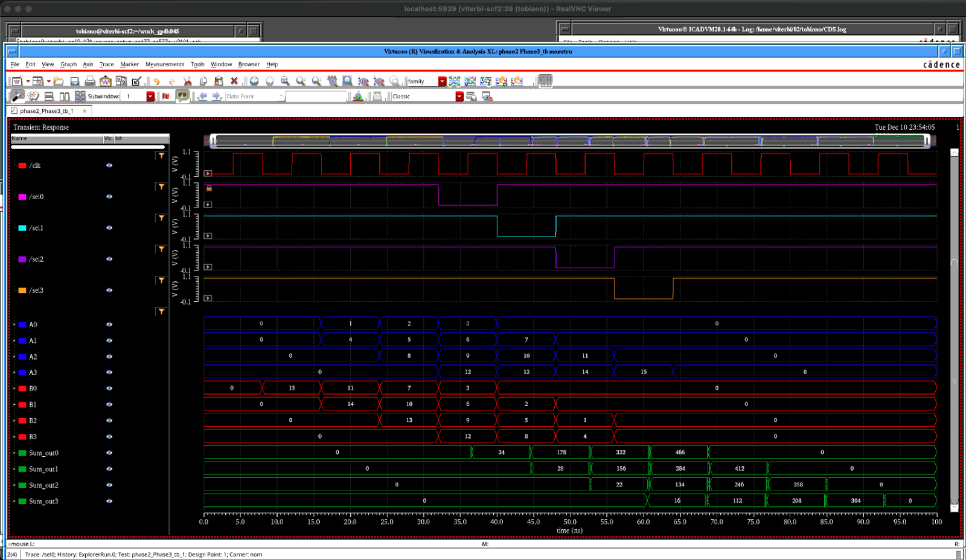
Task: Expand the Sum_out1 bus signal
Action: 14,469
